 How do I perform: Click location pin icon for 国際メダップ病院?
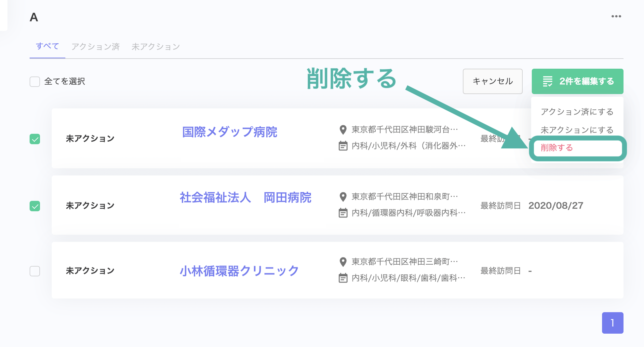[x=343, y=130]
